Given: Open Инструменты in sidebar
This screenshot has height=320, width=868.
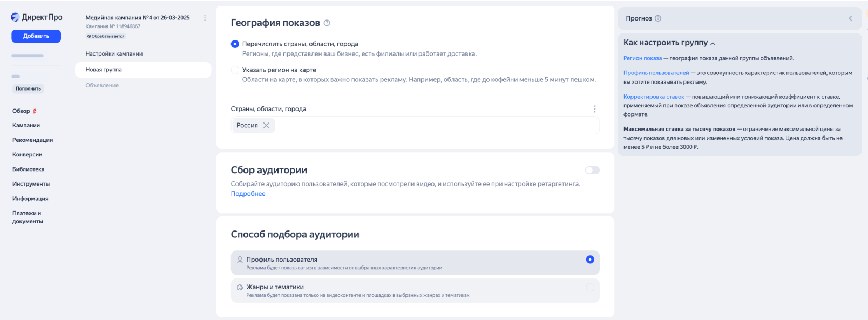Looking at the screenshot, I should 31,184.
